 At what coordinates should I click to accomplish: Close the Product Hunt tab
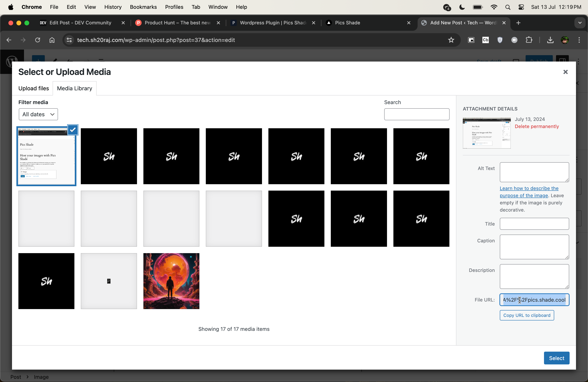coord(218,23)
